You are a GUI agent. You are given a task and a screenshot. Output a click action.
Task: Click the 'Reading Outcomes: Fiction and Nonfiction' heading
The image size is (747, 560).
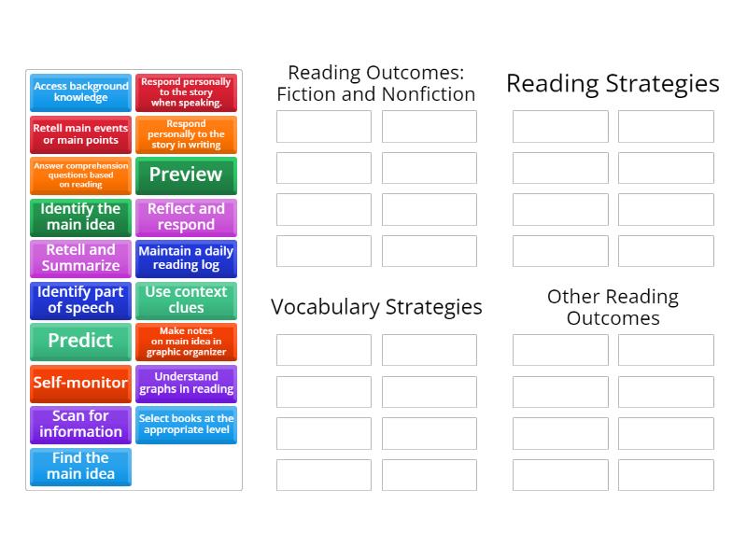point(376,83)
